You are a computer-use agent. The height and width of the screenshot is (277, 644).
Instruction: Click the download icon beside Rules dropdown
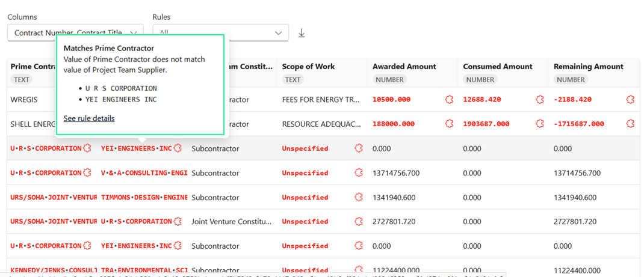click(x=302, y=33)
